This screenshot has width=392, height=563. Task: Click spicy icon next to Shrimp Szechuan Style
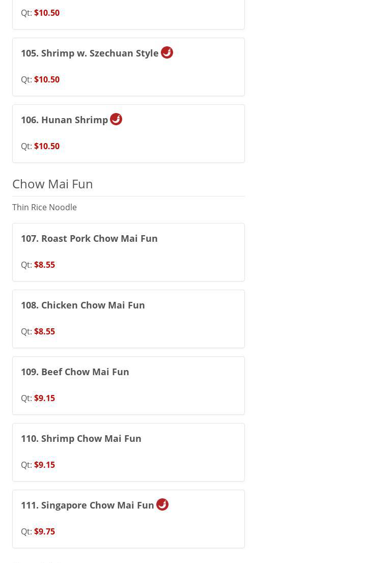[x=167, y=52]
